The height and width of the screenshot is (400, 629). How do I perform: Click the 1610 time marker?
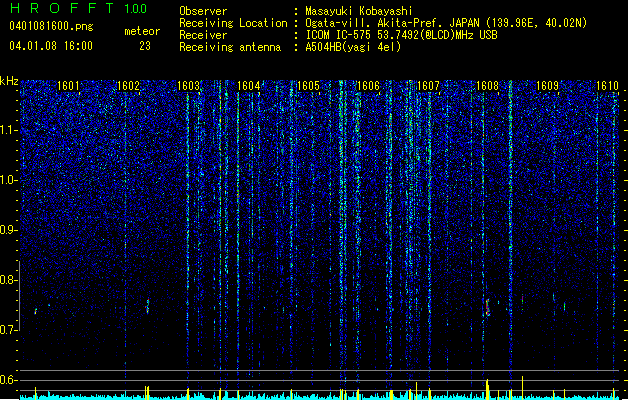[x=607, y=86]
